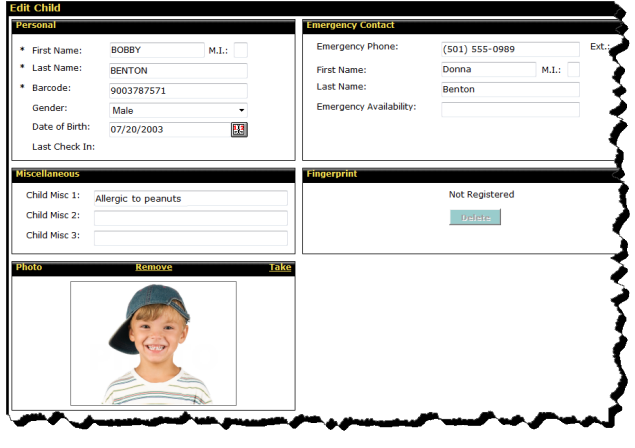Click the child's photo thumbnail
Screen dimensions: 635x448
click(153, 343)
